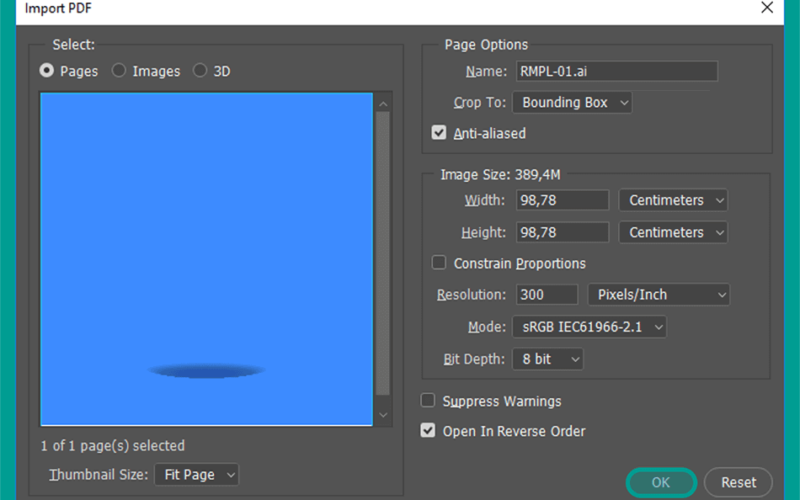Open the Thumbnail Size Fit Page dropdown
This screenshot has width=800, height=500.
(x=196, y=474)
